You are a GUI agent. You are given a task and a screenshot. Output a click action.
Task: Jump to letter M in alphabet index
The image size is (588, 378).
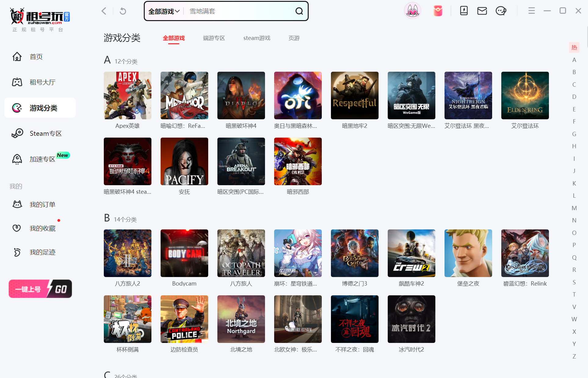point(574,208)
